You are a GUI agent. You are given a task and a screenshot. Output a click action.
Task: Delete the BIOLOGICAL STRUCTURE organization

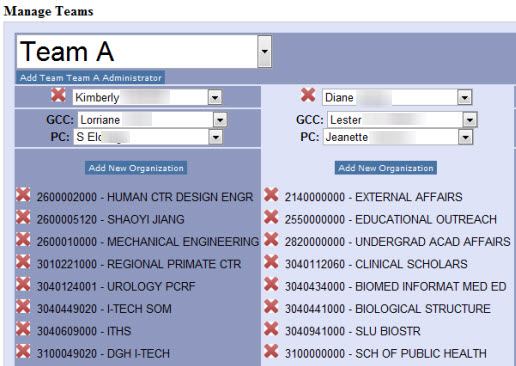[271, 306]
